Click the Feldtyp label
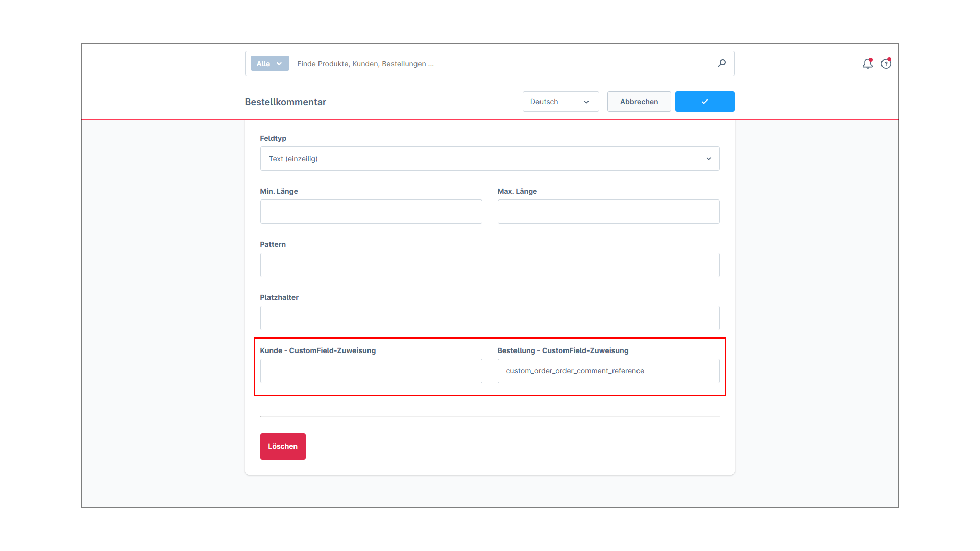This screenshot has width=980, height=551. (x=273, y=138)
